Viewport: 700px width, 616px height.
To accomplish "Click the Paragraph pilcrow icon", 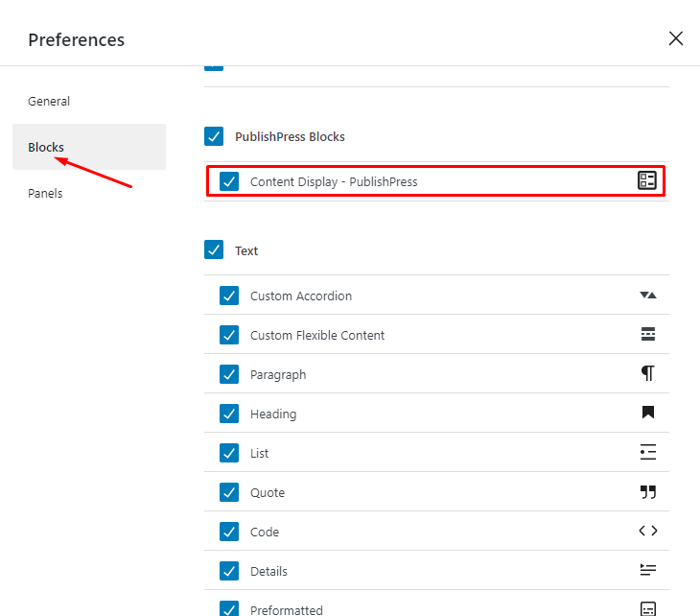I will tap(648, 373).
